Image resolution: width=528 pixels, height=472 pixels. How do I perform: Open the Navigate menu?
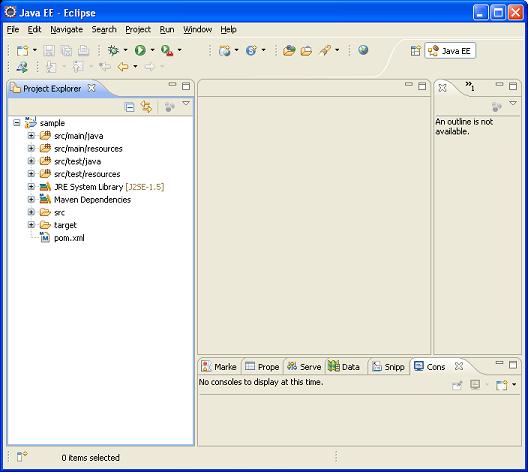coord(67,30)
